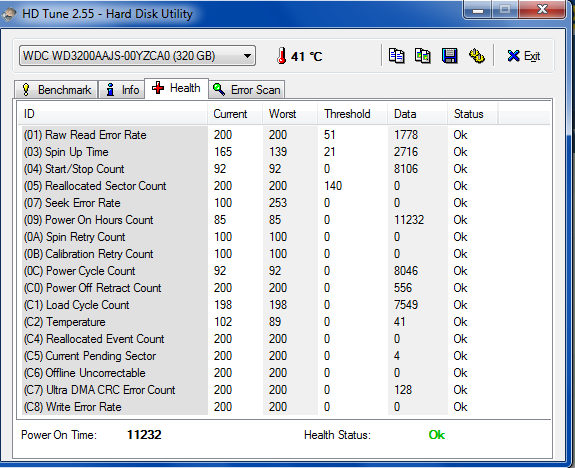Open the Error Scan tab
575x468 pixels.
coord(247,90)
